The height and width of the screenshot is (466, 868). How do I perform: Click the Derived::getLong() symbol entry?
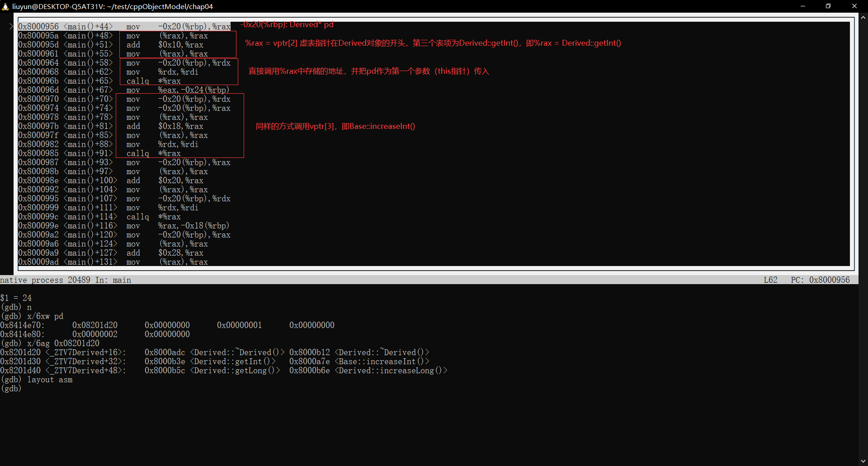coord(235,371)
